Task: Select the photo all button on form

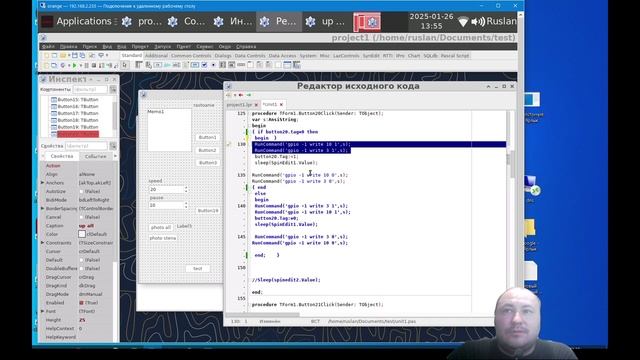Action: 161,227
